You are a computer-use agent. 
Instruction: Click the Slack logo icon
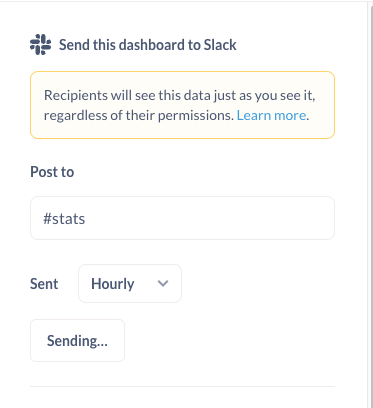coord(40,44)
